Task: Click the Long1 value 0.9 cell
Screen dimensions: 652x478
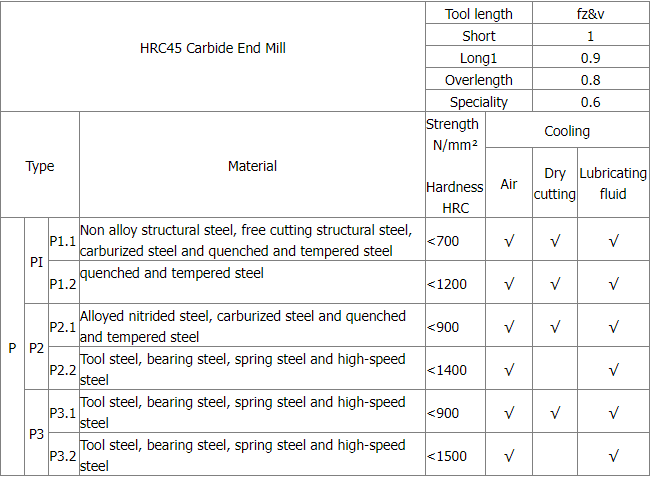Action: click(591, 58)
